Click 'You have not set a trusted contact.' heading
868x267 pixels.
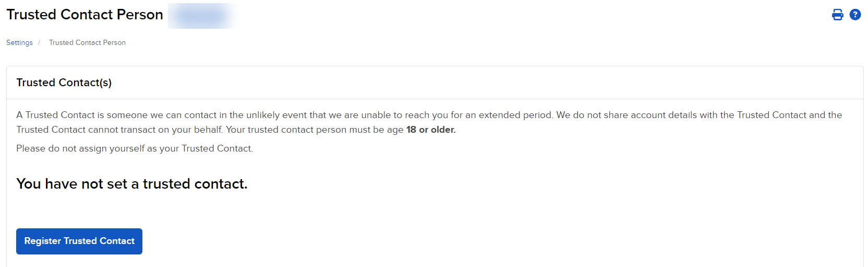pyautogui.click(x=132, y=184)
